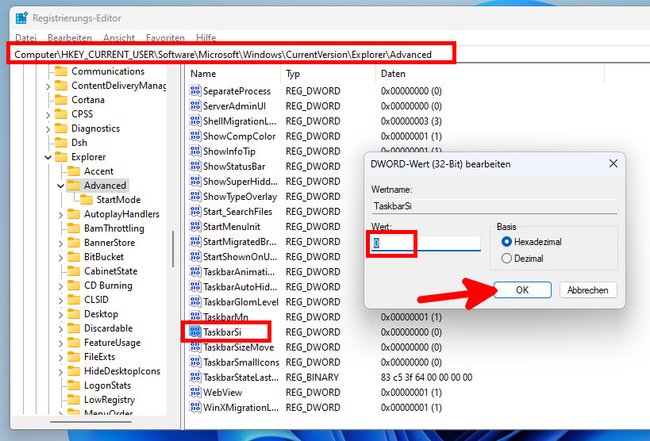Select the CabinetState tree item
This screenshot has height=441, width=650.
coord(111,271)
